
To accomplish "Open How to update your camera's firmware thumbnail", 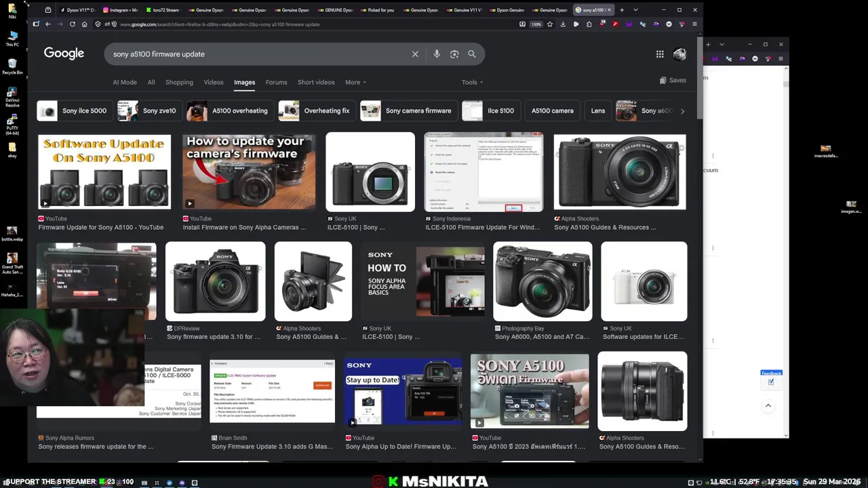I will (x=249, y=172).
